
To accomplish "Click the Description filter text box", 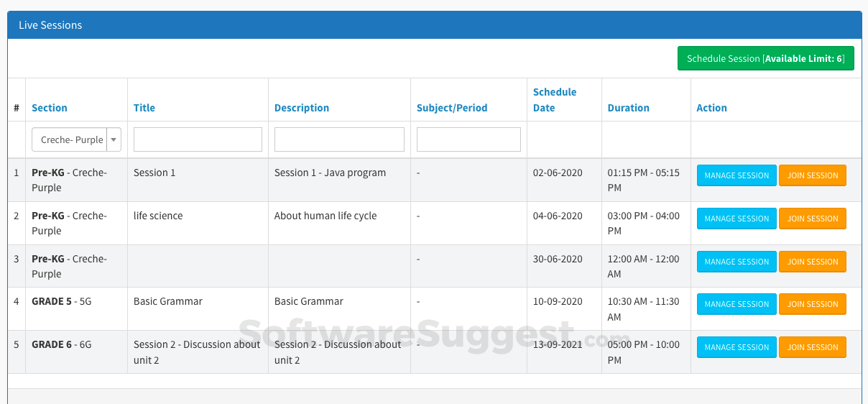I will [x=339, y=139].
